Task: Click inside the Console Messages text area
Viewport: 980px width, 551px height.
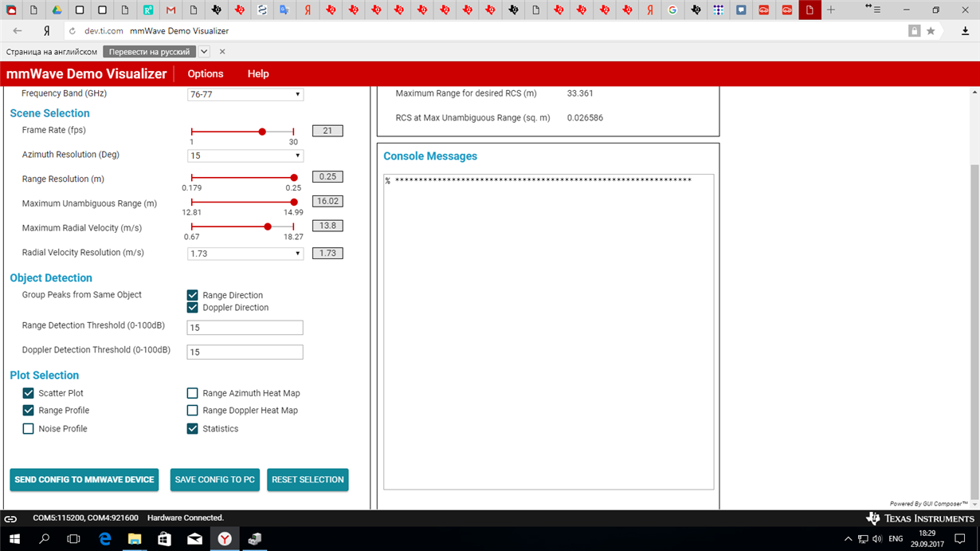Action: pyautogui.click(x=548, y=332)
